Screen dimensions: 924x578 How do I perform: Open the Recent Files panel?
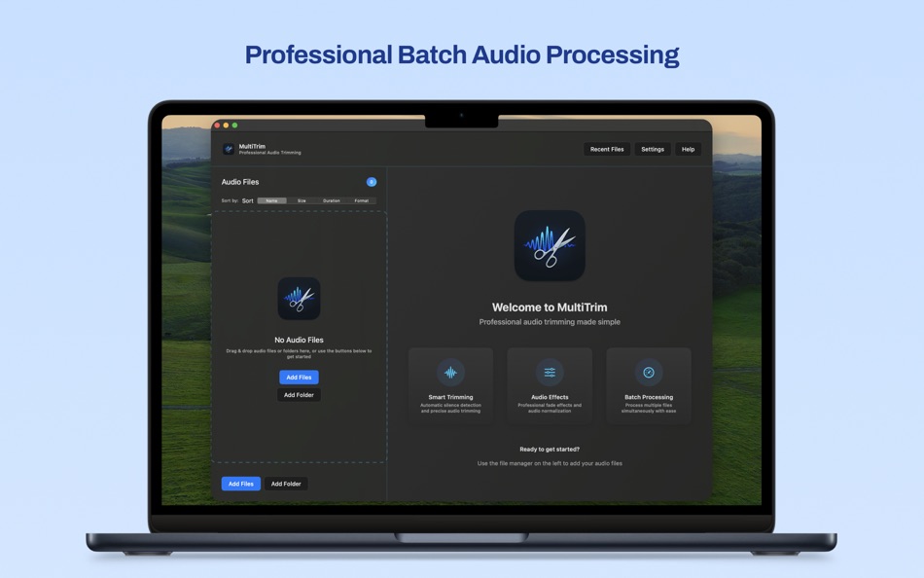[x=606, y=149]
